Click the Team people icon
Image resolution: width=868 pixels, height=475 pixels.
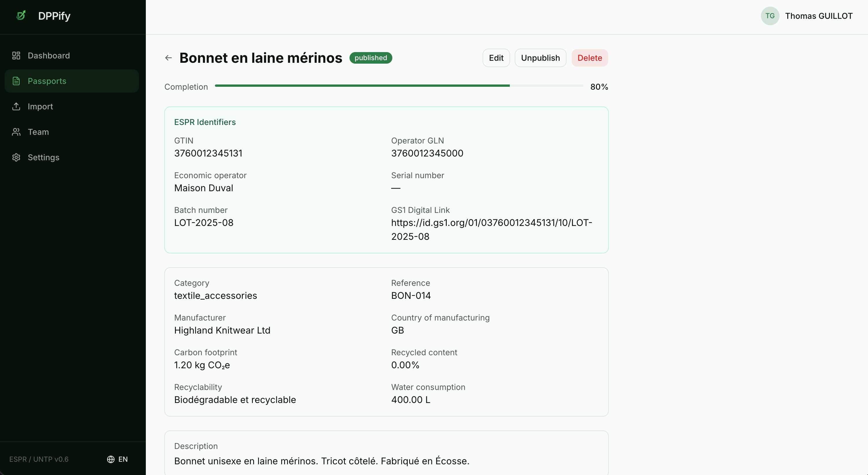[x=16, y=132]
